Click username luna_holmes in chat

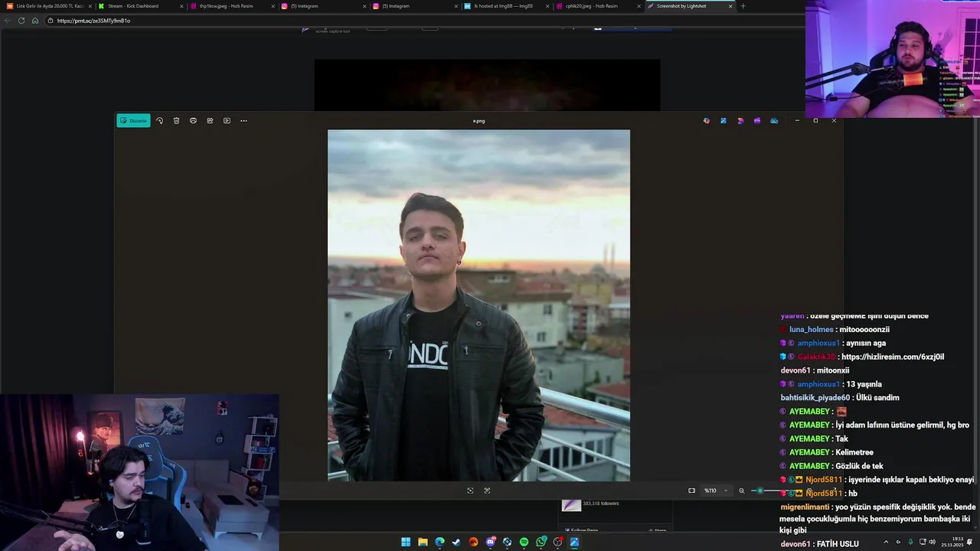coord(812,329)
